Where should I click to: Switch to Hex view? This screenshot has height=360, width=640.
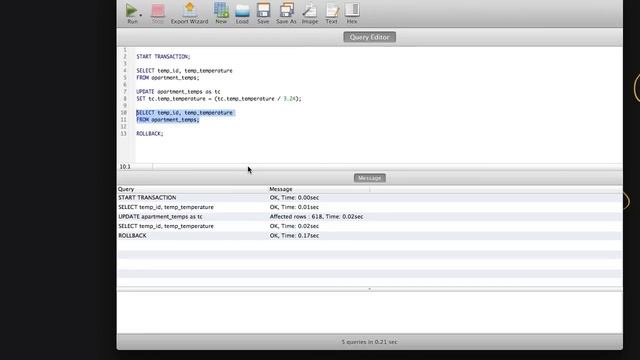352,13
